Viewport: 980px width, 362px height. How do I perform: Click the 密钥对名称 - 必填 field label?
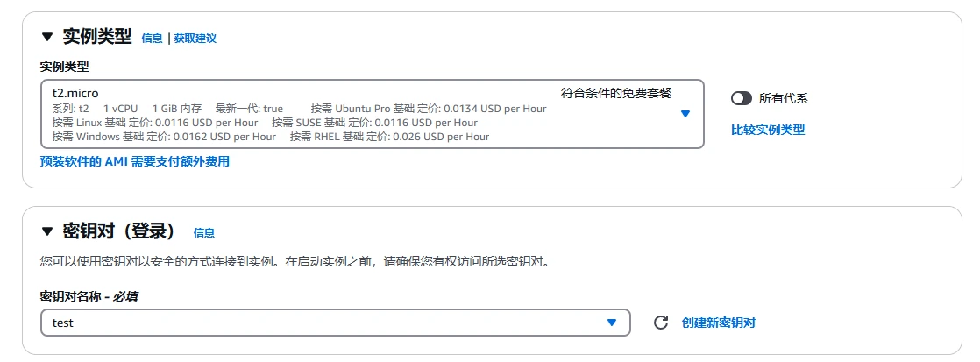point(89,295)
